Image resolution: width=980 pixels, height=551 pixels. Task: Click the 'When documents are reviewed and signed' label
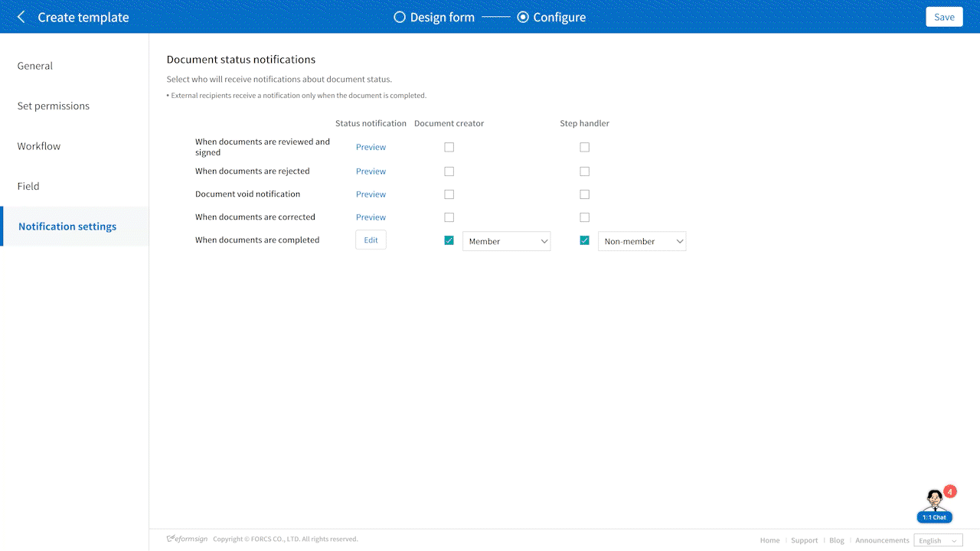click(263, 147)
